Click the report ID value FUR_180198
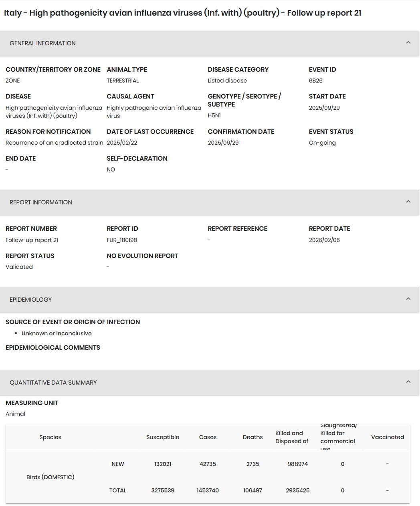Viewport: 420px width, 506px height. click(122, 240)
